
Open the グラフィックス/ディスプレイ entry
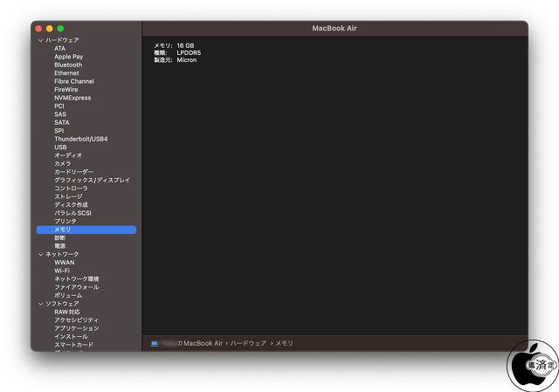coord(92,180)
